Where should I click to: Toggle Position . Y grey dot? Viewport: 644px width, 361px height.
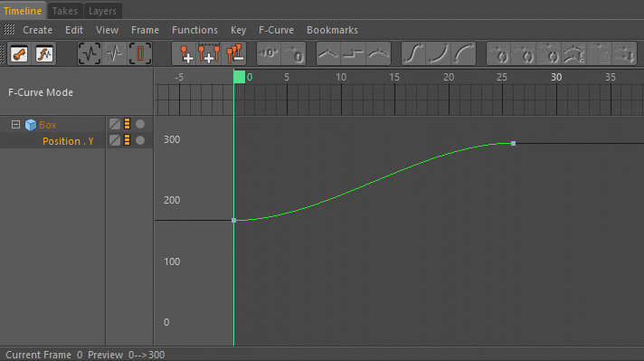(140, 140)
